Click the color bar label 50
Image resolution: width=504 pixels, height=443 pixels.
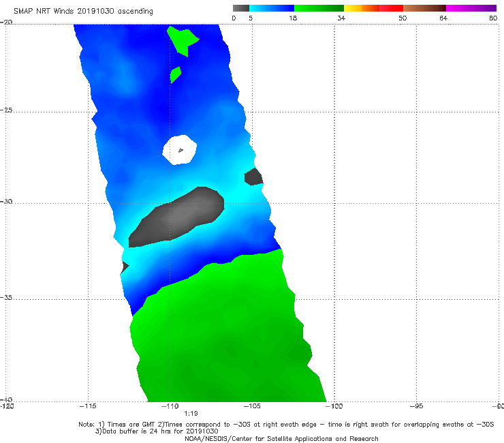[403, 18]
